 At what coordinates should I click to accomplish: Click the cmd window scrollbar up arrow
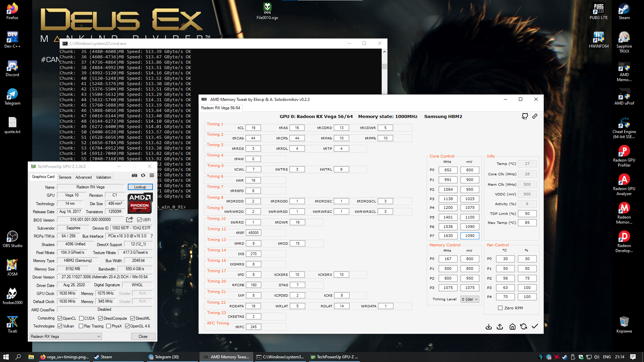pyautogui.click(x=384, y=52)
